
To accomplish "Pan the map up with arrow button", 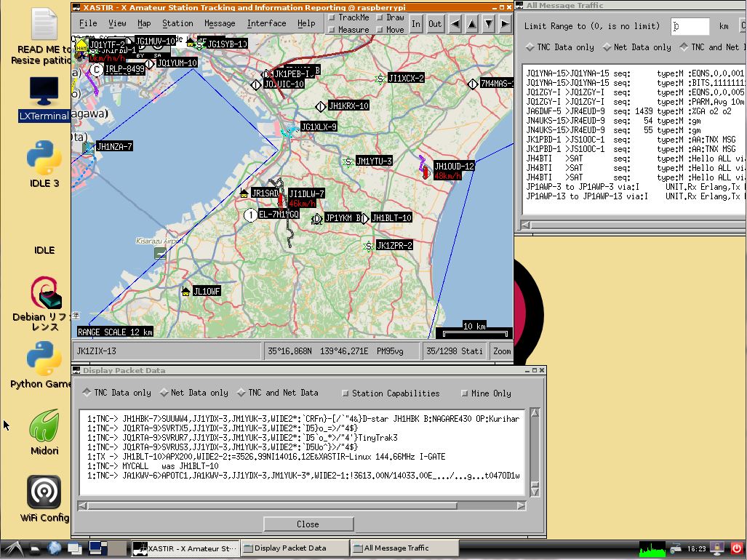I will pyautogui.click(x=472, y=23).
